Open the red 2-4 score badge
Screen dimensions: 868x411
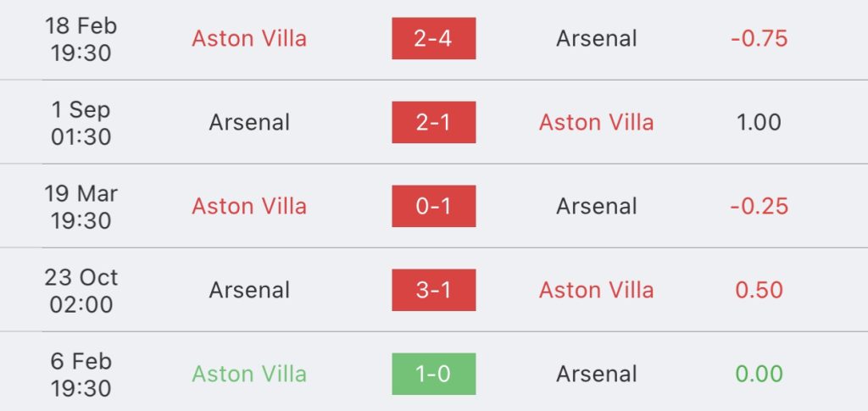coord(433,38)
